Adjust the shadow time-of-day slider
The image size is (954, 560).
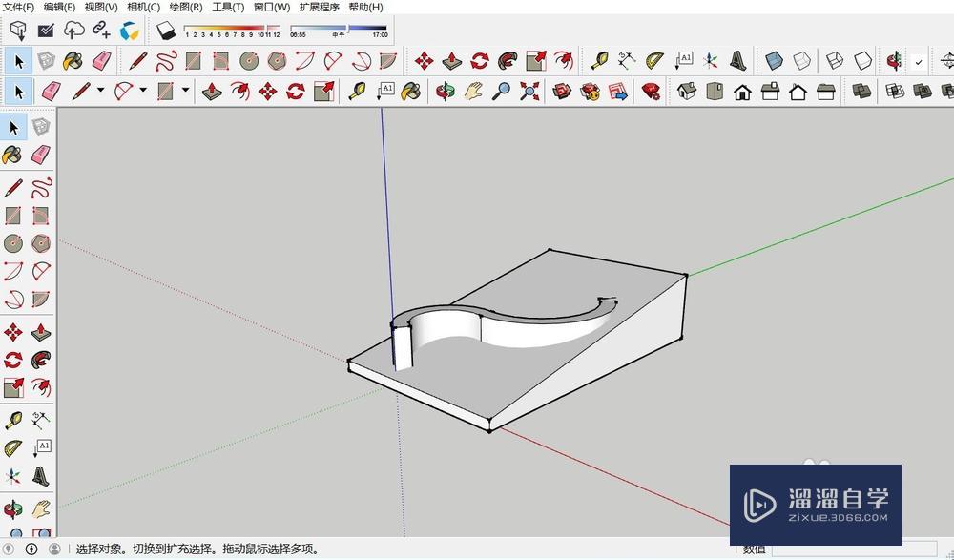(x=339, y=31)
